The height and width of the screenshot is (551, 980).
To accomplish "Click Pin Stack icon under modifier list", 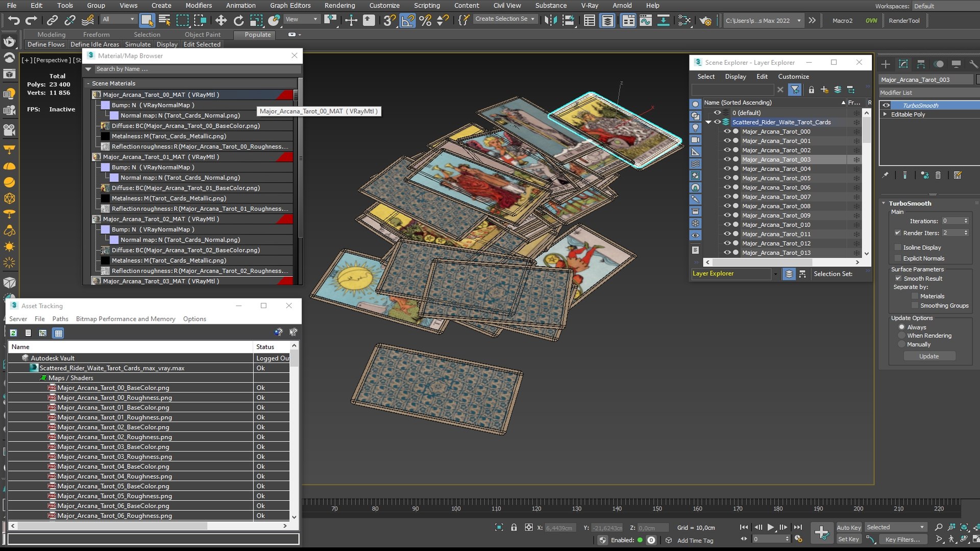I will click(x=886, y=175).
